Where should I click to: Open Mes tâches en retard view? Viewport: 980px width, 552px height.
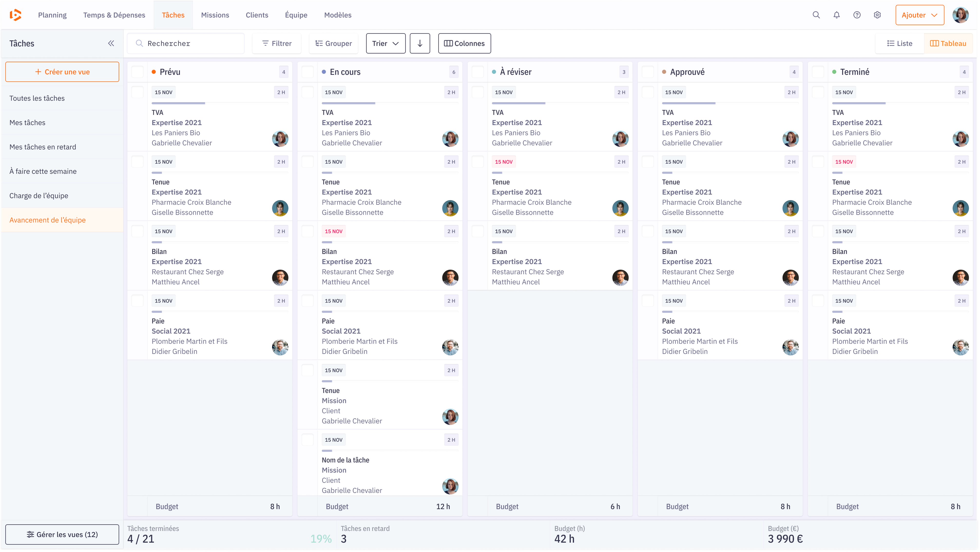tap(62, 147)
